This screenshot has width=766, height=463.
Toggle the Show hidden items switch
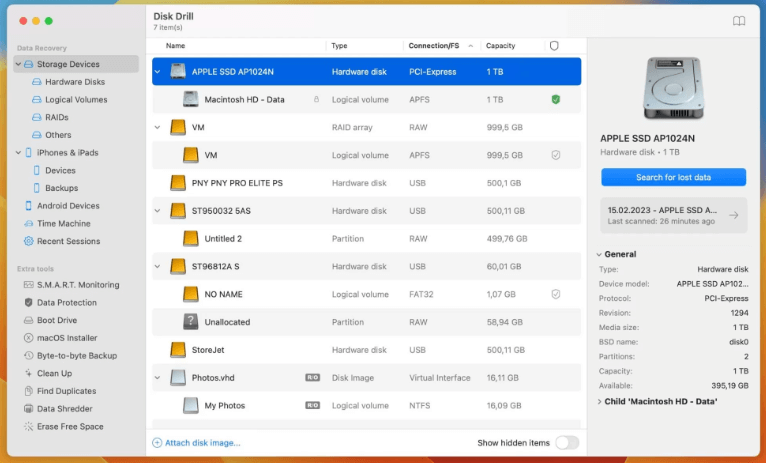(x=566, y=442)
